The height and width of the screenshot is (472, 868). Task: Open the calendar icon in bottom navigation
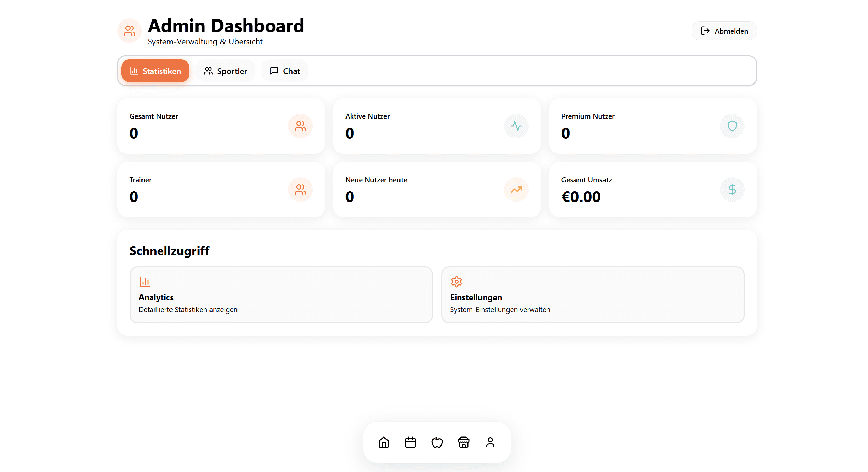click(410, 442)
